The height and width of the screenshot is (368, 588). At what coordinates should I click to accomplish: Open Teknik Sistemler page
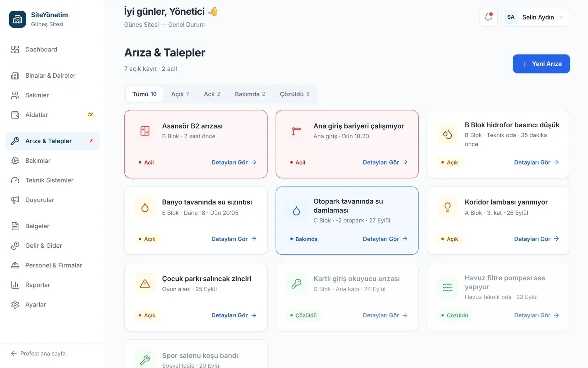point(53,180)
